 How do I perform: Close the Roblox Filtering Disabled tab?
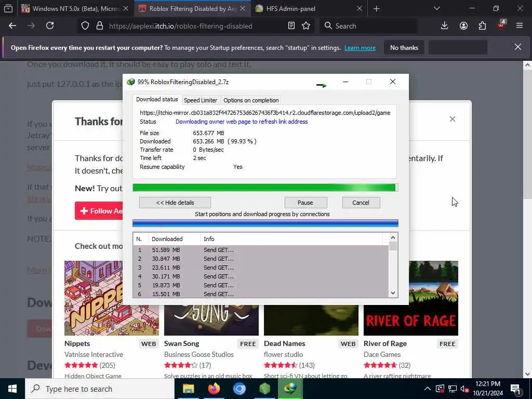click(x=242, y=9)
